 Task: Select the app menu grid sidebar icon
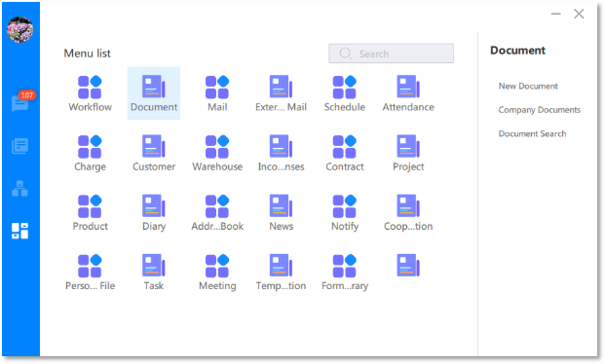(20, 231)
